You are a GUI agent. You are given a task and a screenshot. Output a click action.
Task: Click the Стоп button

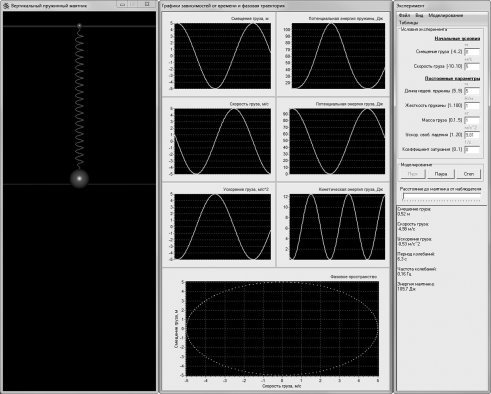(468, 174)
